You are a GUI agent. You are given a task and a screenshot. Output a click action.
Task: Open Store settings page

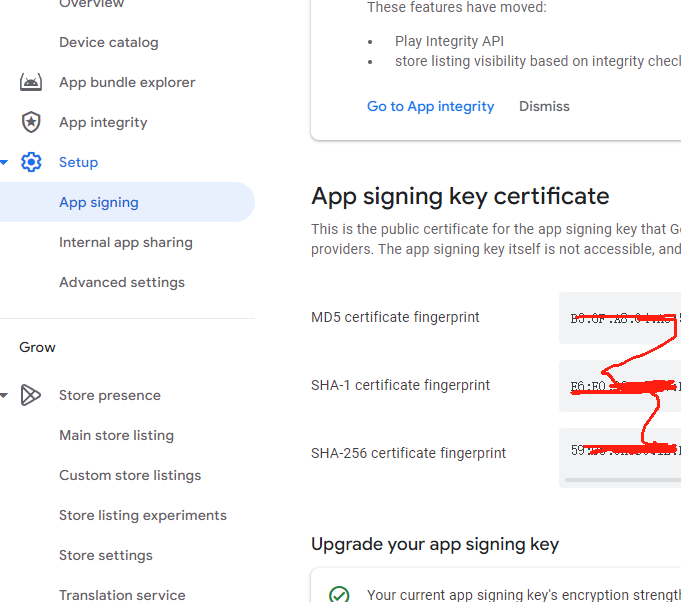tap(106, 555)
